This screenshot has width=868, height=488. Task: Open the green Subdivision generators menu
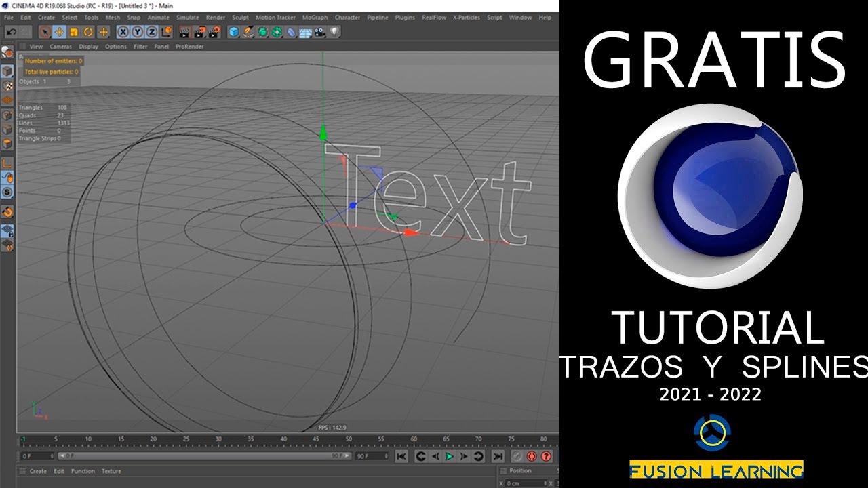coord(262,32)
